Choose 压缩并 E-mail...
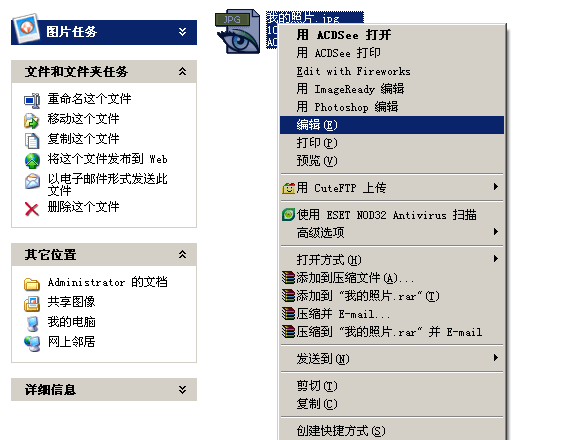This screenshot has width=582, height=440. click(392, 314)
